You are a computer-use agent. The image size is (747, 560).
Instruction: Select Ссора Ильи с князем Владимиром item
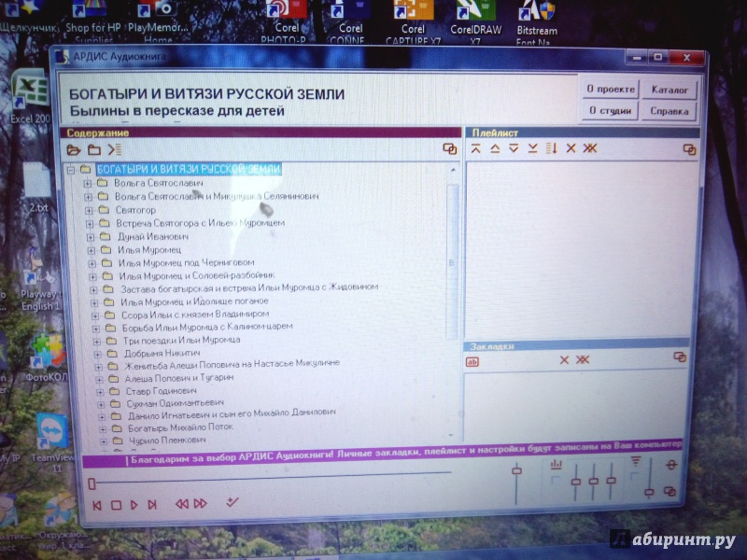click(x=195, y=315)
